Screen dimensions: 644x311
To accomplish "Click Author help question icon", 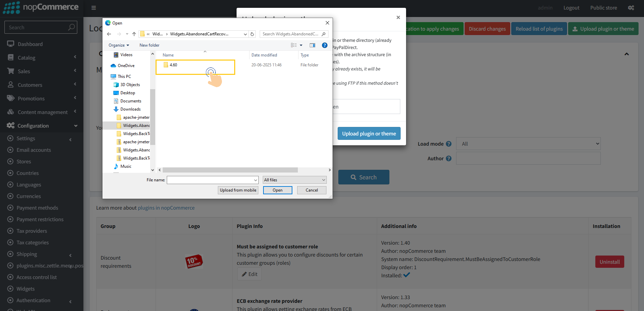I will pos(449,159).
